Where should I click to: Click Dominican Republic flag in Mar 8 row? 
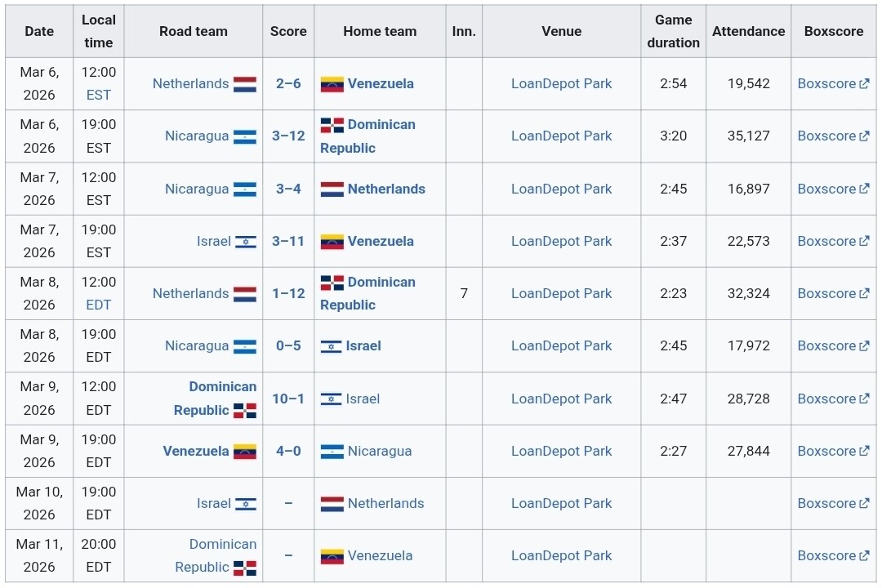332,283
